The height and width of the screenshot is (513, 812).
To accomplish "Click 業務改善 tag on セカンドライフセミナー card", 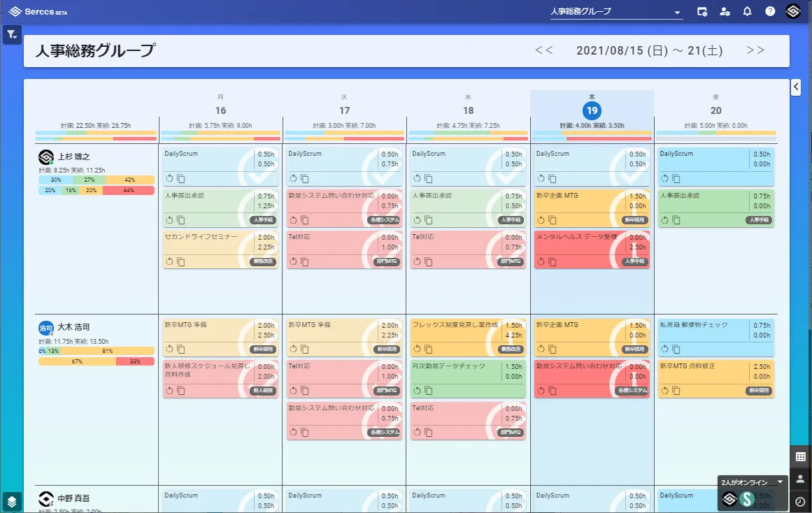I will click(263, 261).
